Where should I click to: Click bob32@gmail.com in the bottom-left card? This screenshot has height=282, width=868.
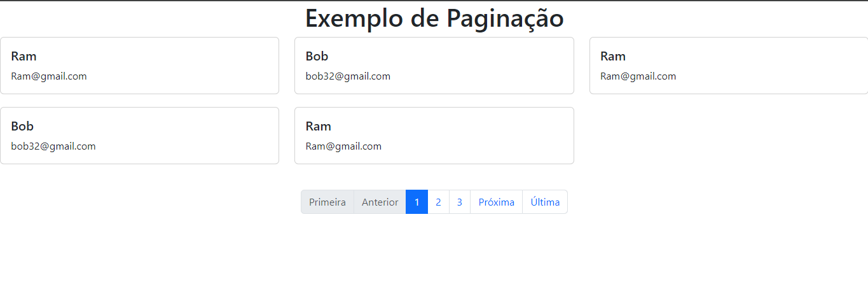coord(53,146)
